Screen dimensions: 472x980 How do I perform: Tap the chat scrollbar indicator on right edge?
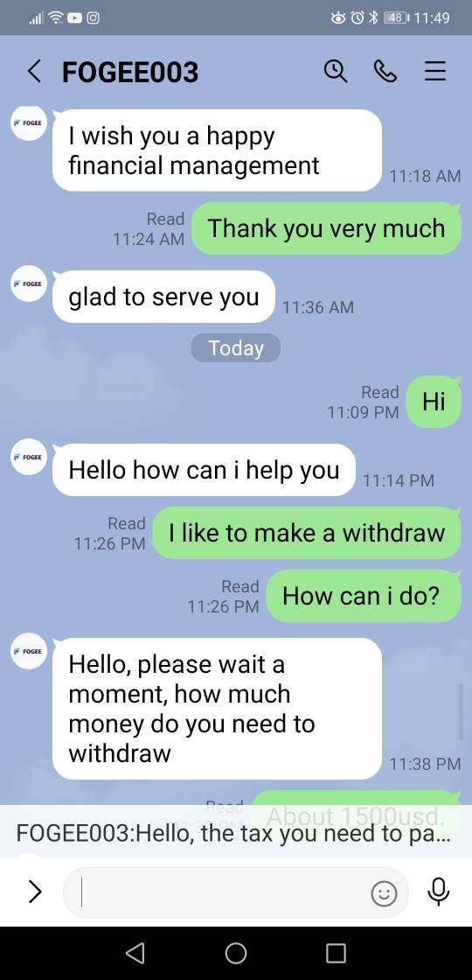coord(461,711)
